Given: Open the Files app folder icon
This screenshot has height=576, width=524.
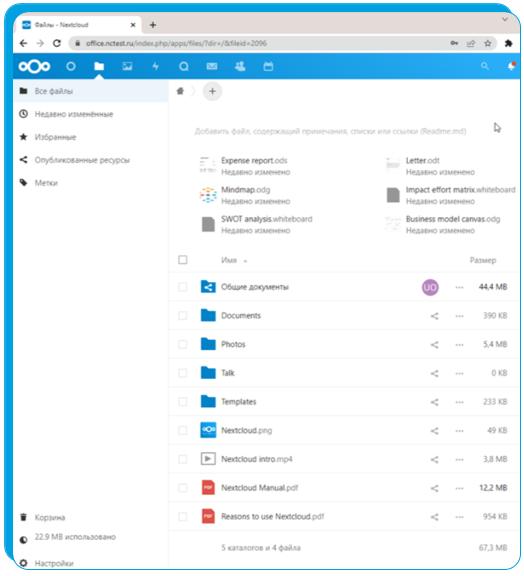Looking at the screenshot, I should pos(99,66).
